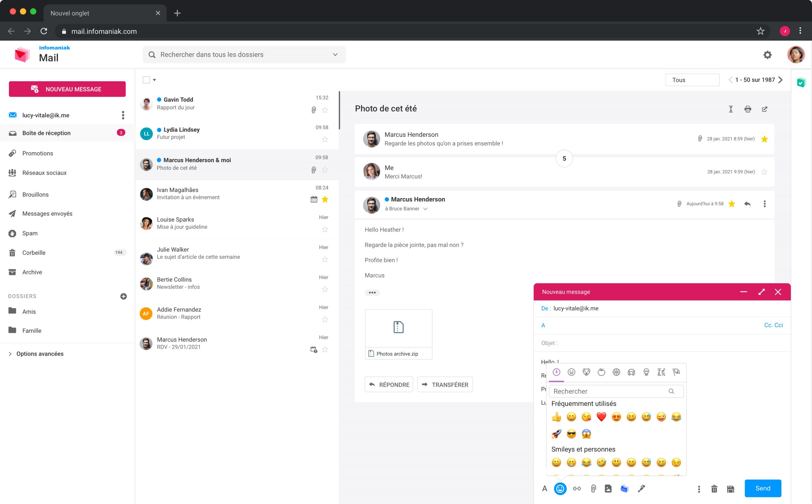812x504 pixels.
Task: Tick the select-all messages checkbox
Action: [x=146, y=80]
